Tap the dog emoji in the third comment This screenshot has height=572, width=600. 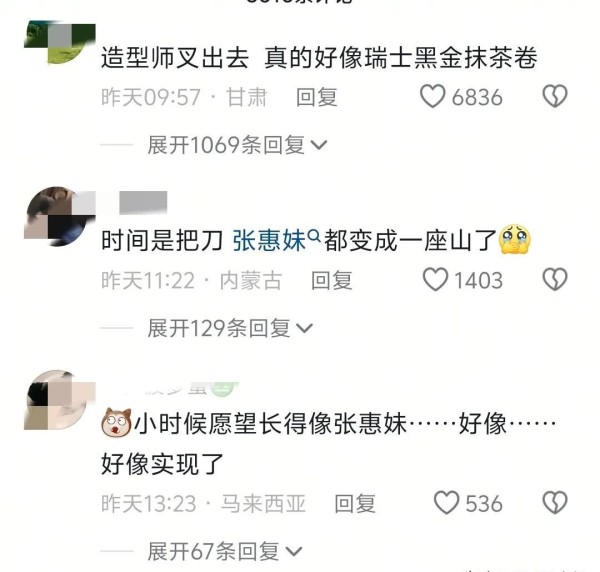pos(116,422)
